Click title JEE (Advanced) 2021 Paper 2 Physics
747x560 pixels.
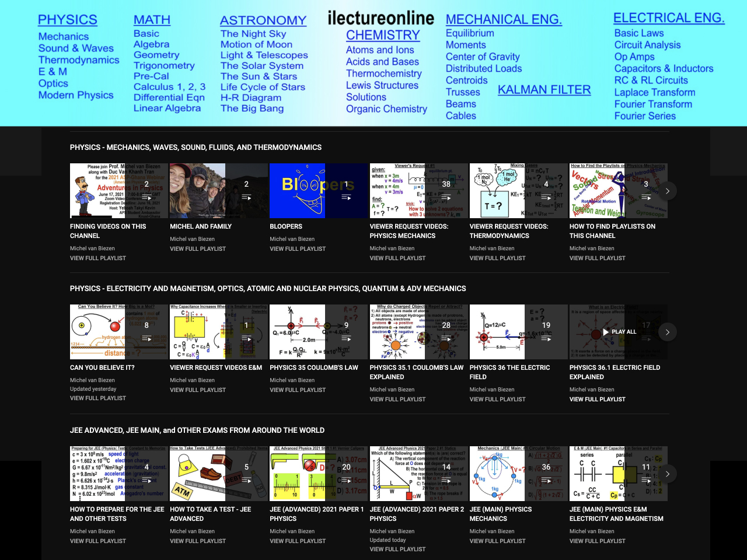coord(417,514)
